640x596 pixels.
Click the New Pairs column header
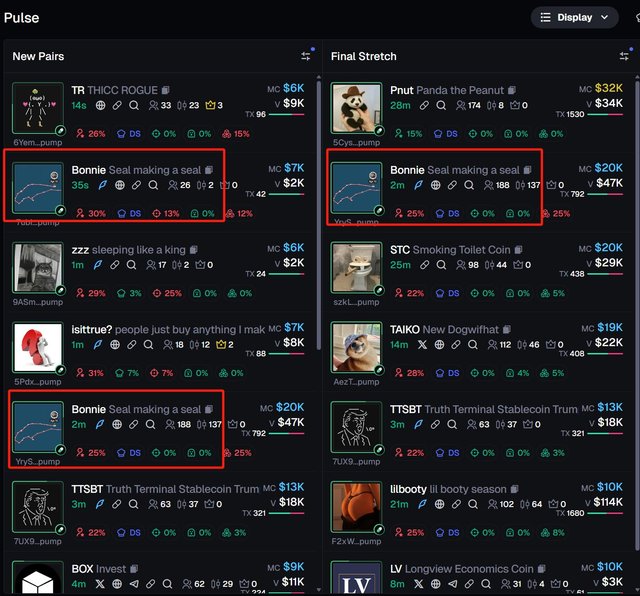coord(38,56)
